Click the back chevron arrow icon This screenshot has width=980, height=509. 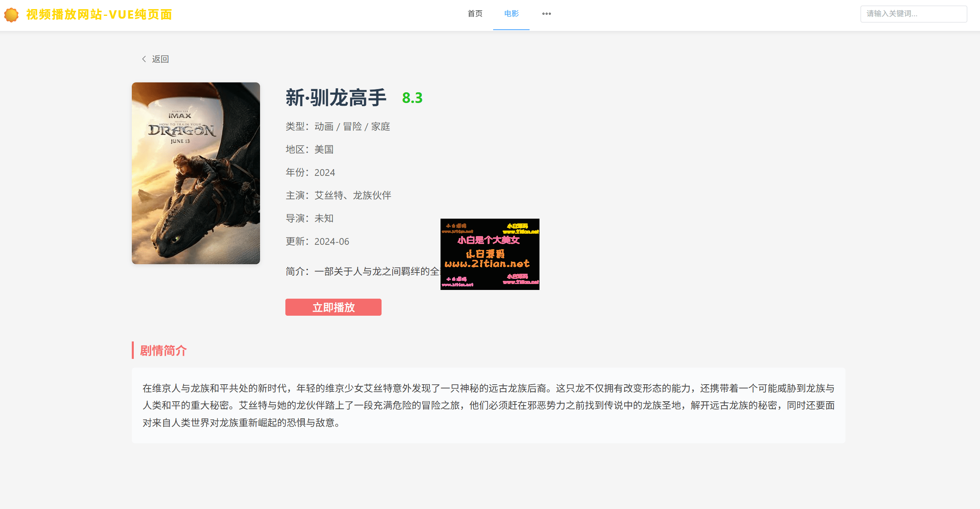[144, 59]
